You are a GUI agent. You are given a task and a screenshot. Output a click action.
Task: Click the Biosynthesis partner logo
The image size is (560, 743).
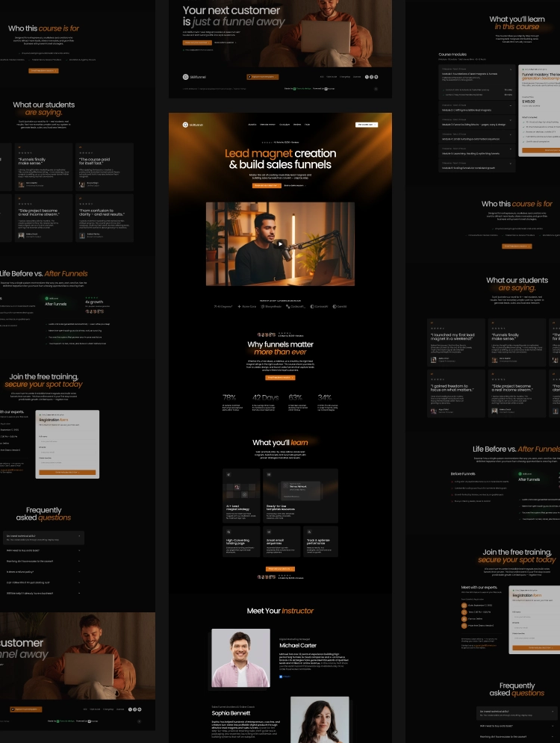pos(271,307)
